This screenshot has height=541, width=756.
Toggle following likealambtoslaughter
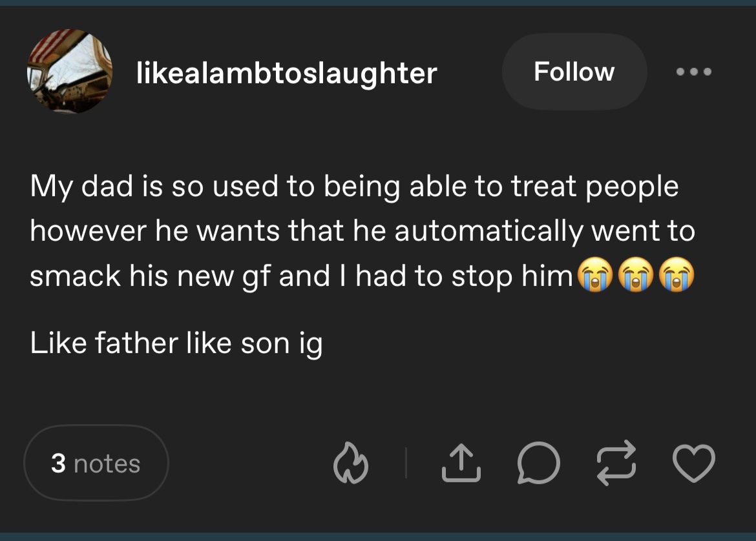(574, 72)
